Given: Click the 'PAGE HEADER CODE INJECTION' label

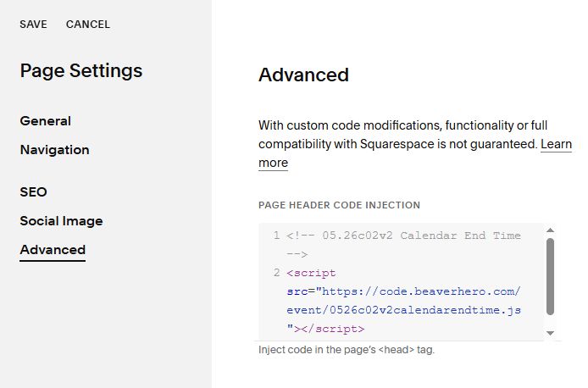Looking at the screenshot, I should click(x=340, y=205).
